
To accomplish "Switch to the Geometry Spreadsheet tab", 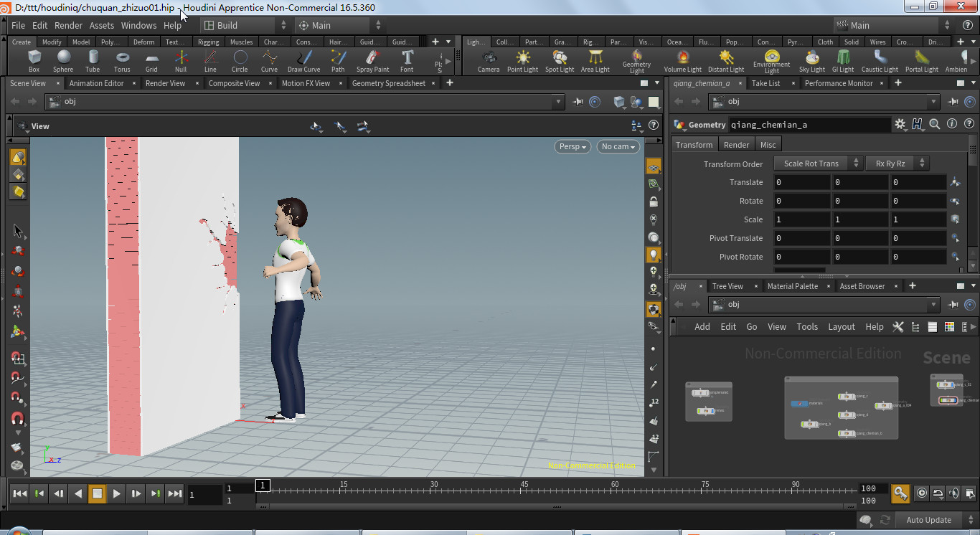I will (x=388, y=83).
